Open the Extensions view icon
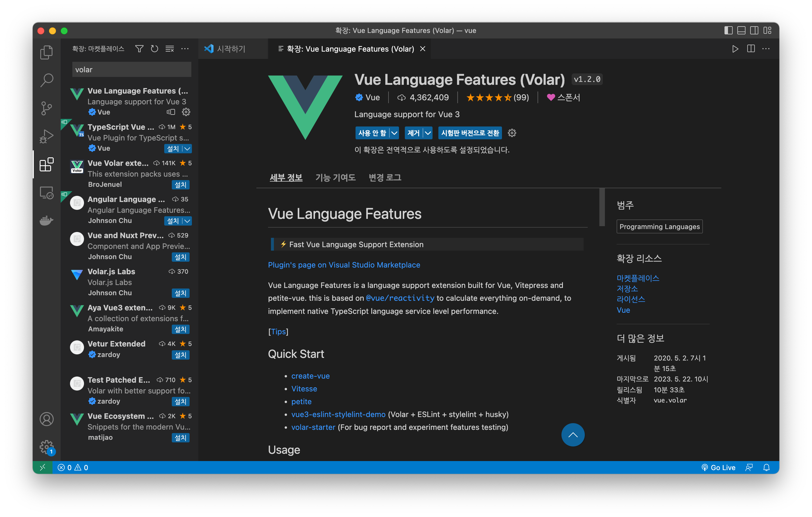 coord(47,165)
